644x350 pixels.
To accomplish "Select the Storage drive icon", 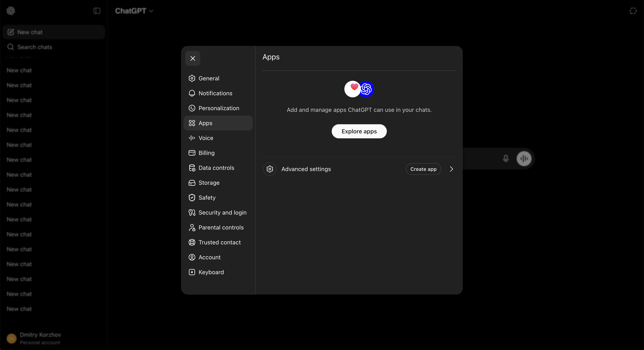I will (x=192, y=183).
